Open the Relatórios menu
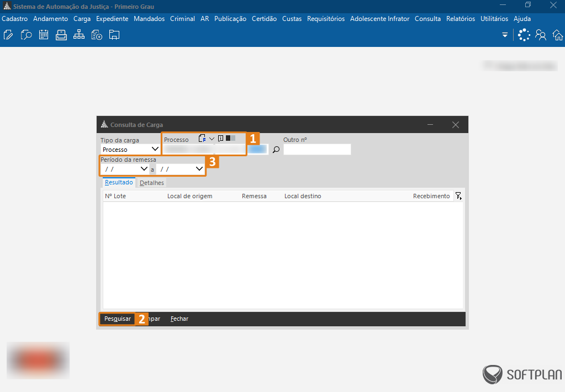This screenshot has width=565, height=392. pyautogui.click(x=460, y=19)
